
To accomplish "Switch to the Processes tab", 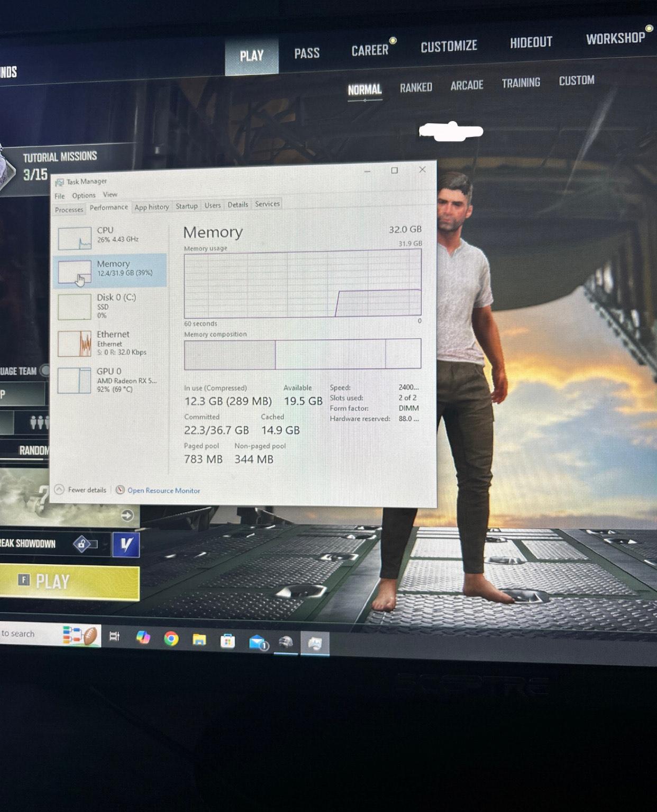I will tap(69, 210).
